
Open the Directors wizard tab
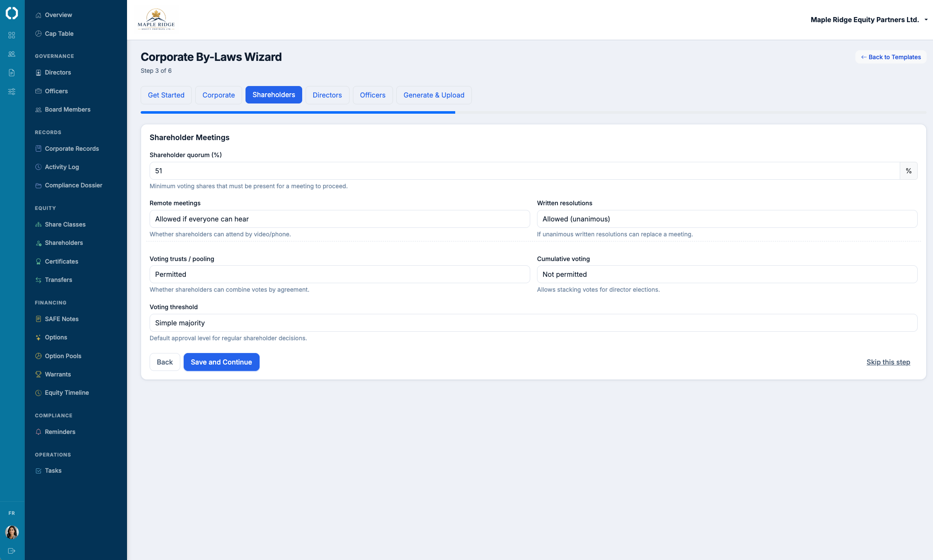click(x=327, y=95)
